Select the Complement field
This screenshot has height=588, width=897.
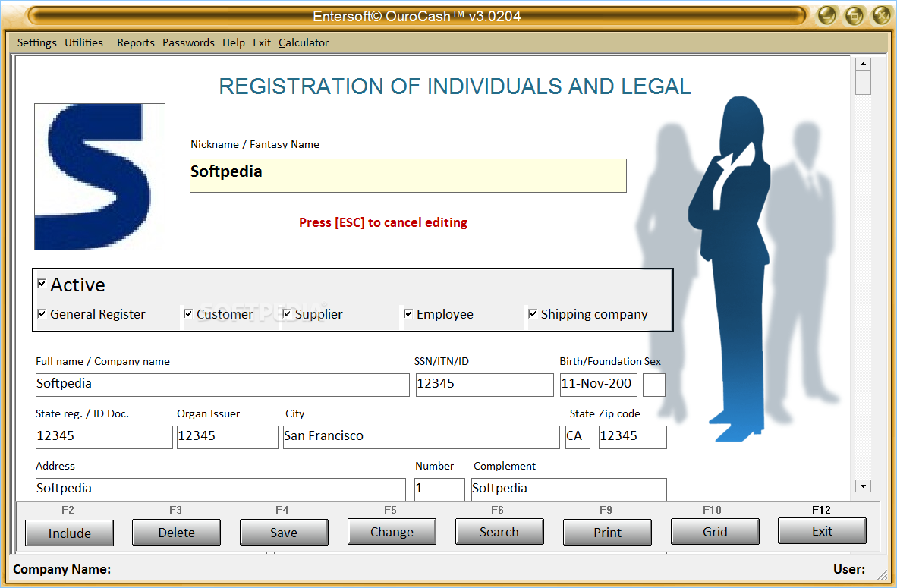(568, 489)
